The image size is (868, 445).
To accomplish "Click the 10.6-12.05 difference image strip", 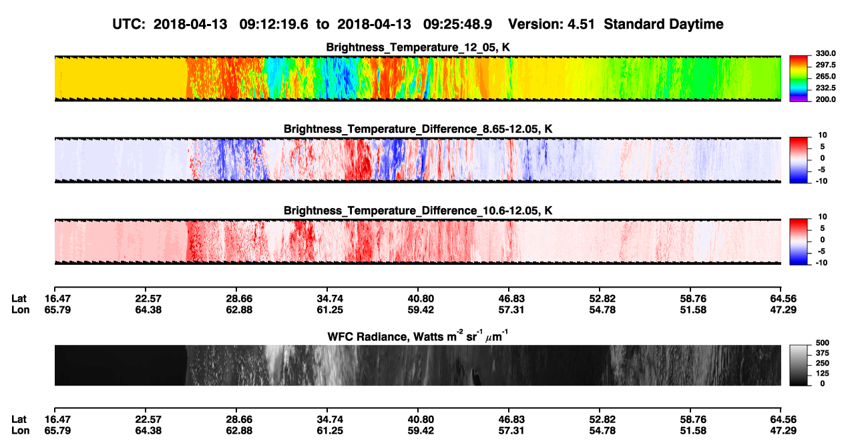I will click(417, 241).
